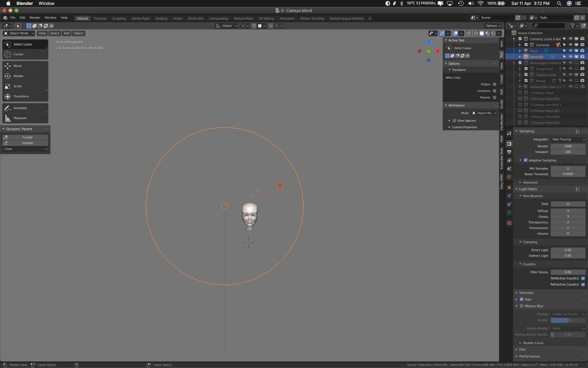Activate the Move tool
The image size is (588, 368).
[25, 66]
